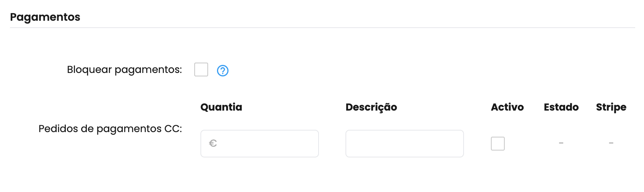
Task: Select the Descrição column header
Action: tap(371, 107)
